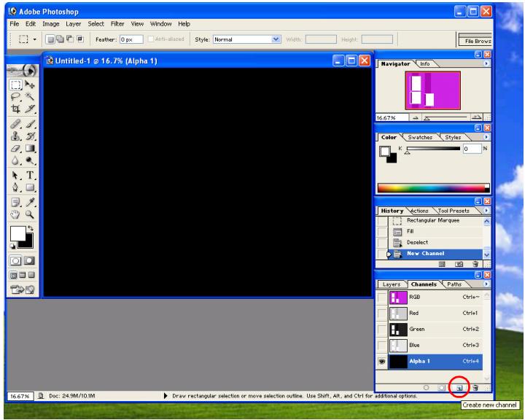Select the Notes tool

(15, 202)
